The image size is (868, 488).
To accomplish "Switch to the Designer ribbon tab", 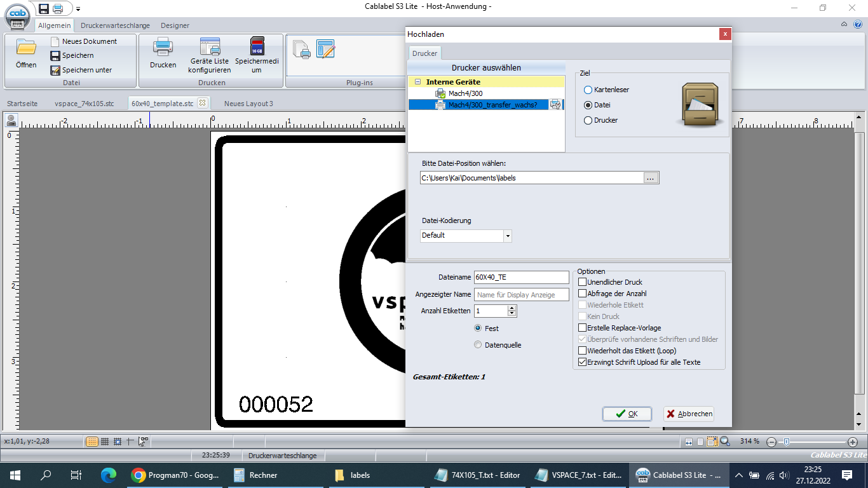I will click(x=175, y=25).
